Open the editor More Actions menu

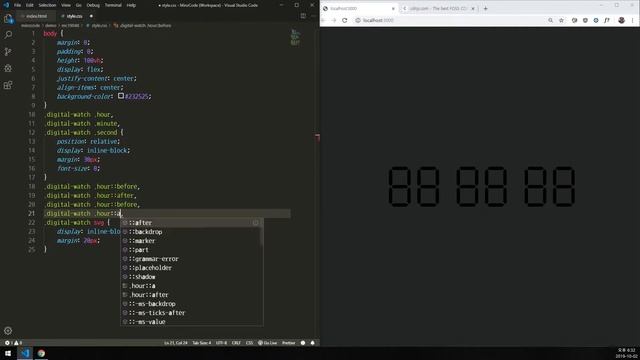313,16
